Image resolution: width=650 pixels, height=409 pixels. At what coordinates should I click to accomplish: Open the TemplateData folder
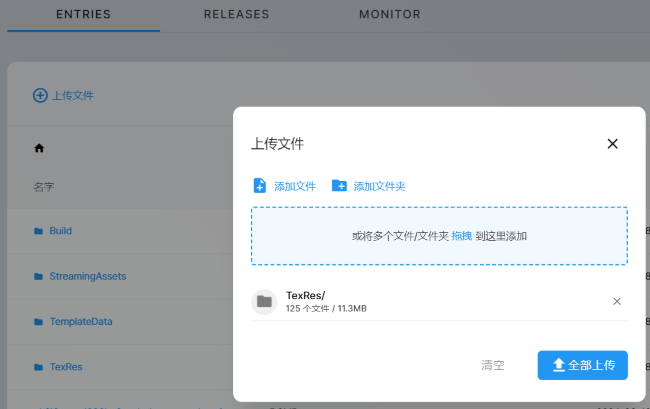tap(80, 322)
